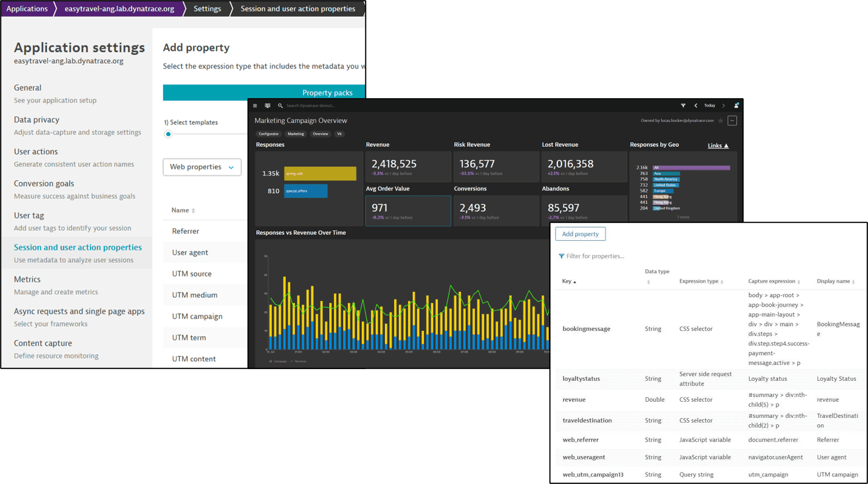Open the dashboard more options (…) button

[732, 121]
